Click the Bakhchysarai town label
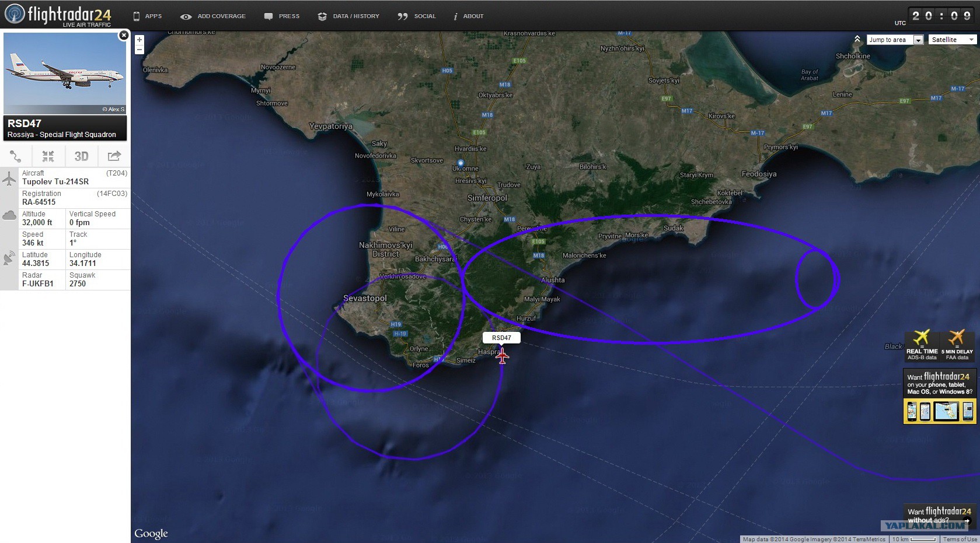The image size is (980, 543). [x=436, y=260]
